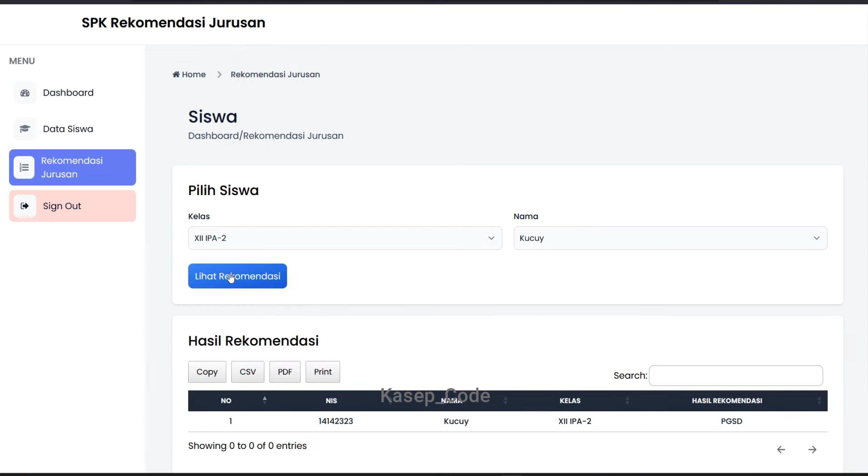
Task: Click the Print button
Action: coord(323,372)
